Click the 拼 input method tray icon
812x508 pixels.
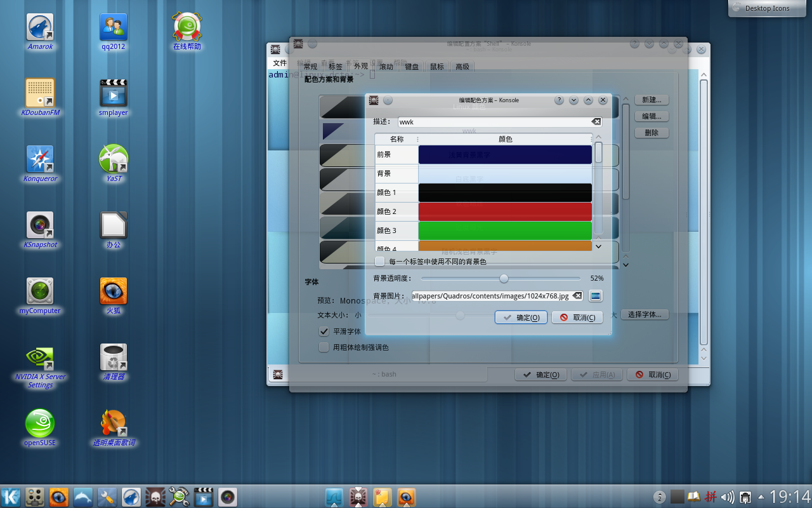click(x=711, y=497)
